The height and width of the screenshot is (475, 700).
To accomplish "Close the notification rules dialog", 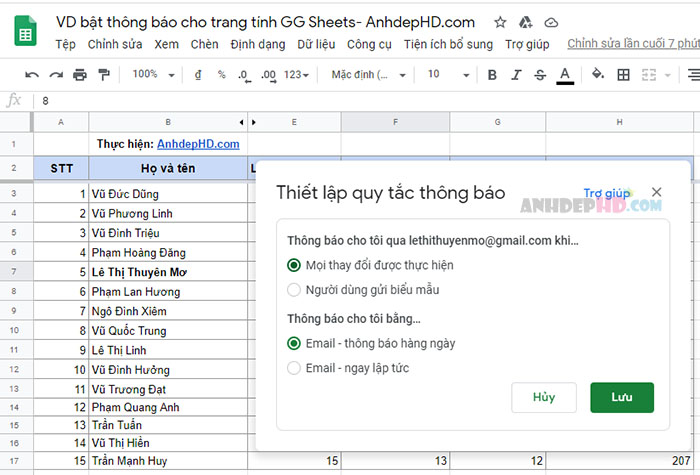I will point(656,192).
